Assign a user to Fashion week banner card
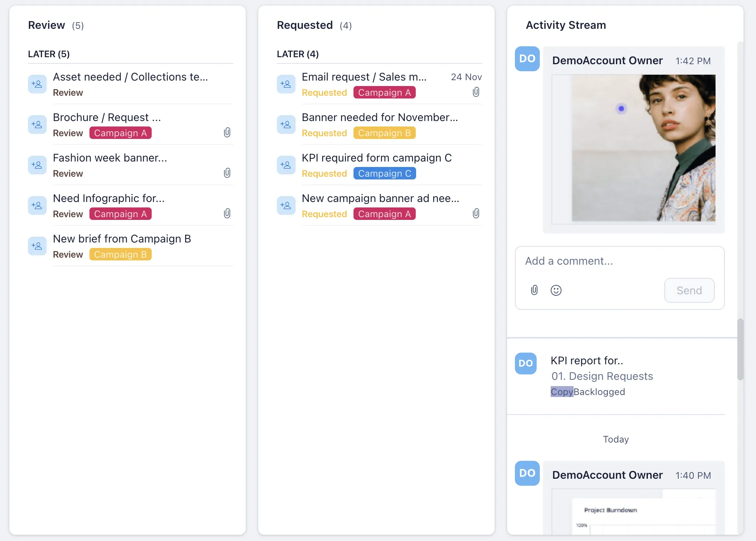The height and width of the screenshot is (541, 756). [x=37, y=165]
